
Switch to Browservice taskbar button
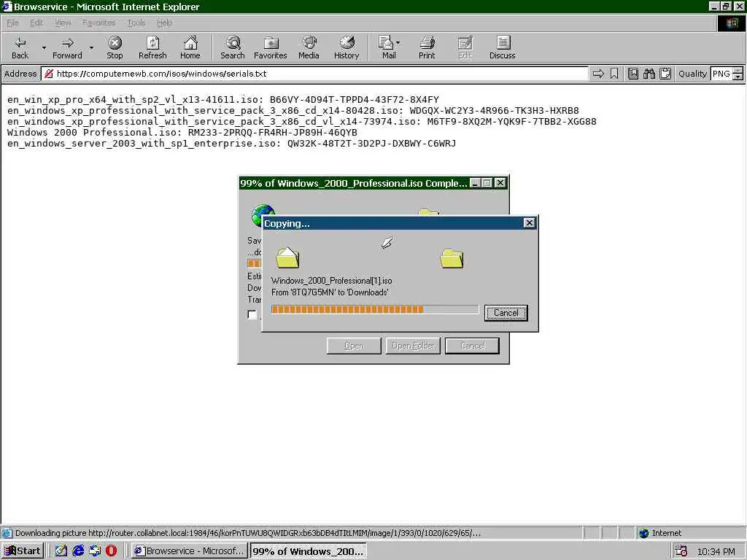[190, 551]
